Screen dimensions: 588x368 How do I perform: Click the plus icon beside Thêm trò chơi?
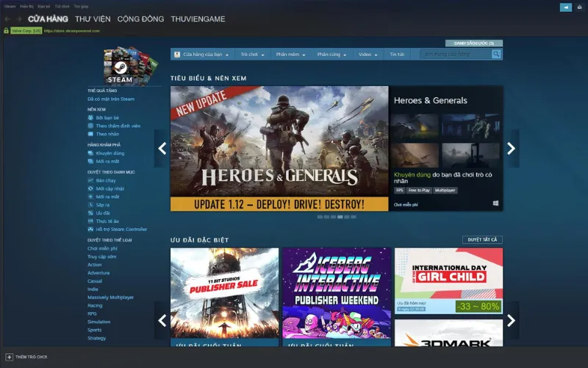[10, 357]
